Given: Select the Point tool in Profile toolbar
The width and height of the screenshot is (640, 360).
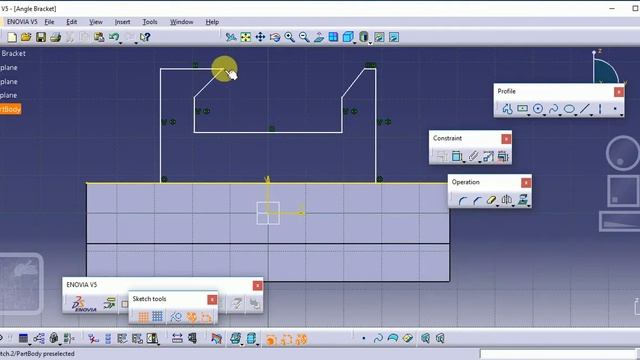Looking at the screenshot, I should 615,109.
